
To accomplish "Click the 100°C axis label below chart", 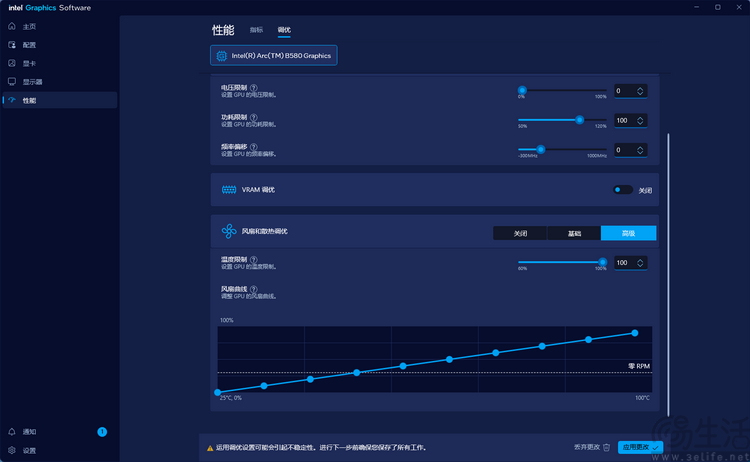I will 642,398.
